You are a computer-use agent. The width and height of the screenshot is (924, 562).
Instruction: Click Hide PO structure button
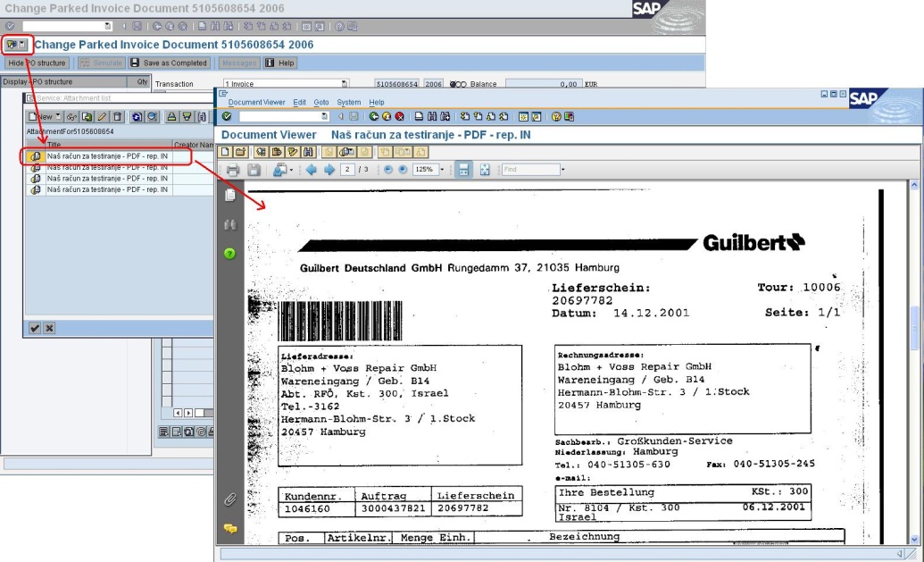pyautogui.click(x=37, y=63)
